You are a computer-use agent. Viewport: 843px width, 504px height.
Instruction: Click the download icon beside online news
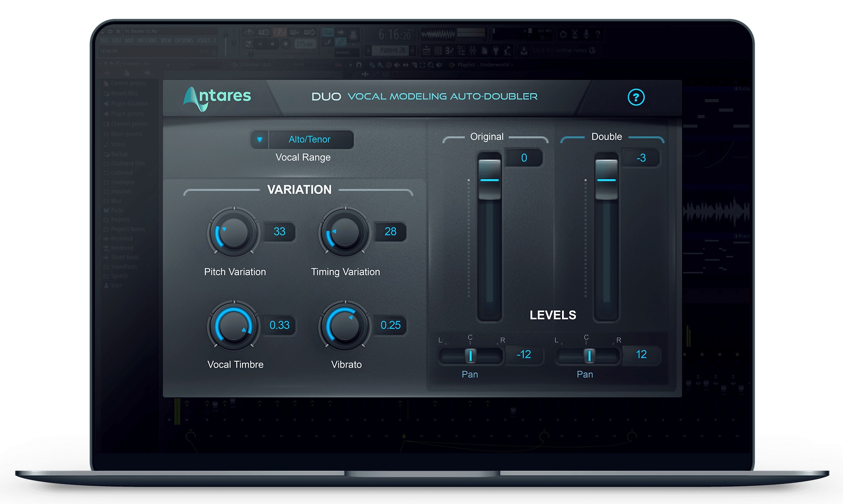[524, 51]
